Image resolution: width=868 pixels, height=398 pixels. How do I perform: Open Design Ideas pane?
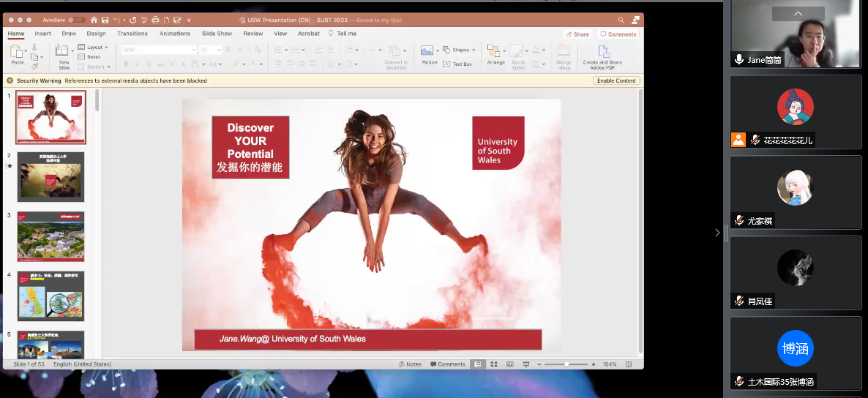click(564, 58)
